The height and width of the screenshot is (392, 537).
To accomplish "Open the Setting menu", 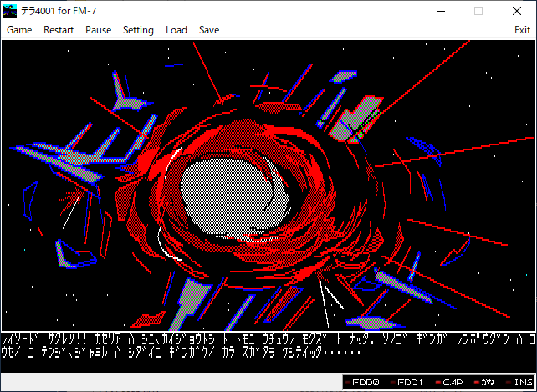I will click(138, 30).
